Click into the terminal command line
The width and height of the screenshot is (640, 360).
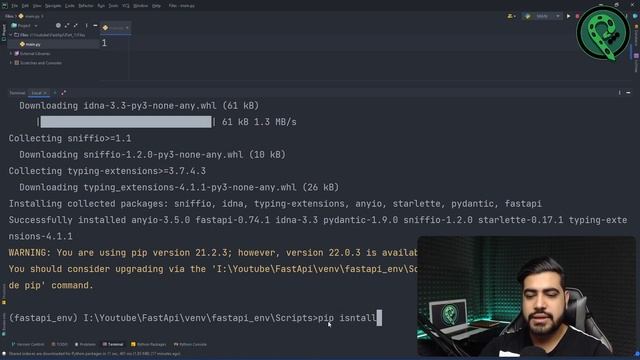[x=195, y=318]
